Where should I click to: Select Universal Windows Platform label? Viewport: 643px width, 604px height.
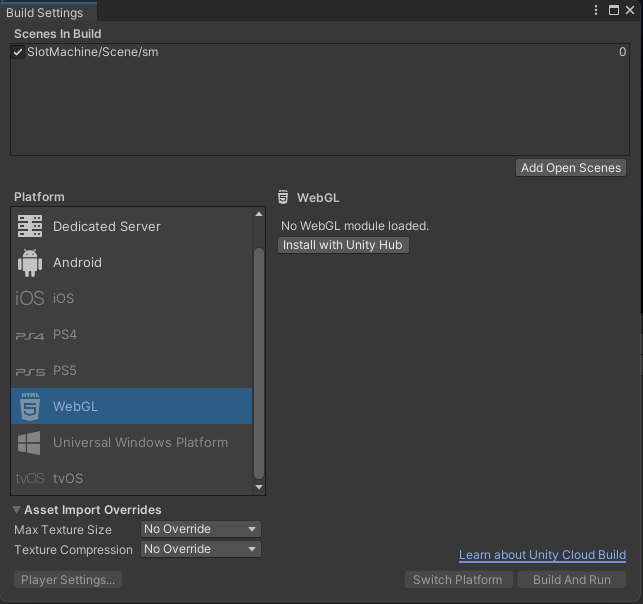140,442
